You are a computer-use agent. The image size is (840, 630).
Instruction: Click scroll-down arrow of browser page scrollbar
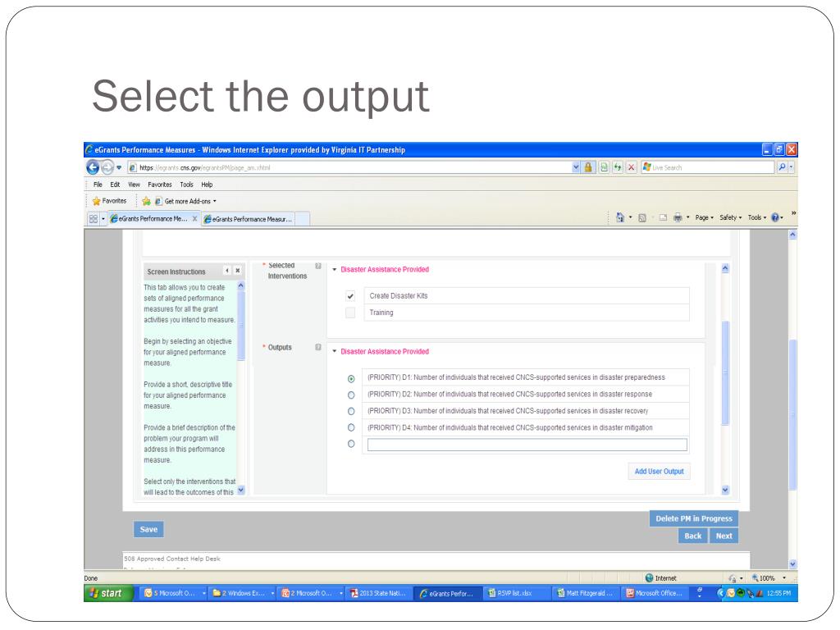(793, 564)
